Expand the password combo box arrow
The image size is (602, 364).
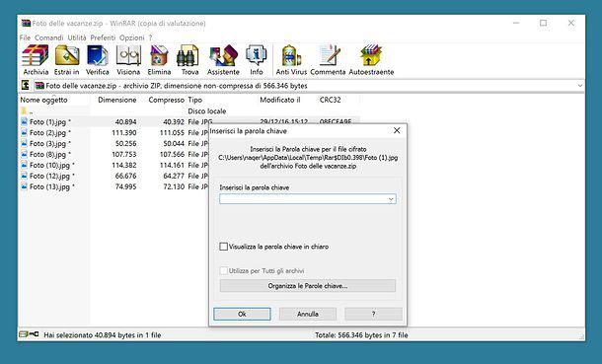391,199
